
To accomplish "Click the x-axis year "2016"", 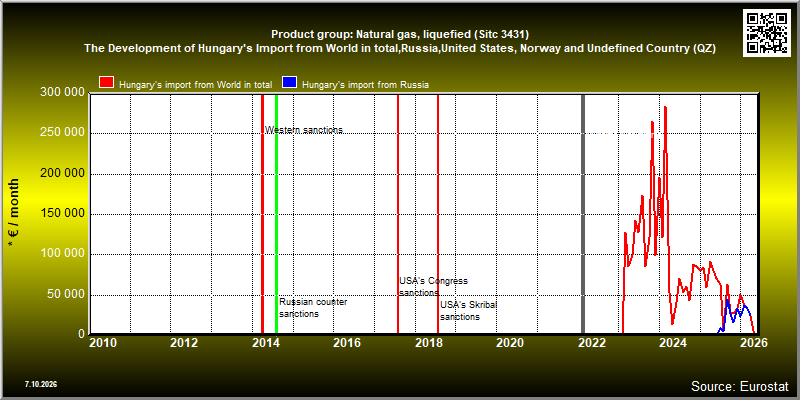I will click(347, 343).
